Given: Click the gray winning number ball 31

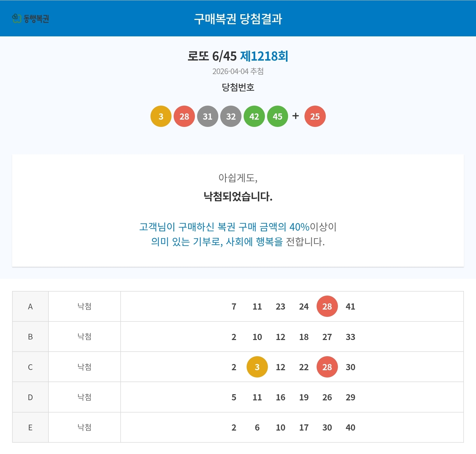Looking at the screenshot, I should point(208,116).
